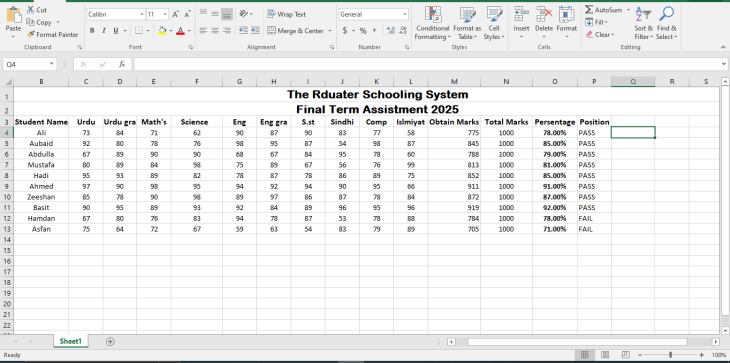Open Conditional Formatting
Screen dimensions: 730x363
(x=433, y=23)
